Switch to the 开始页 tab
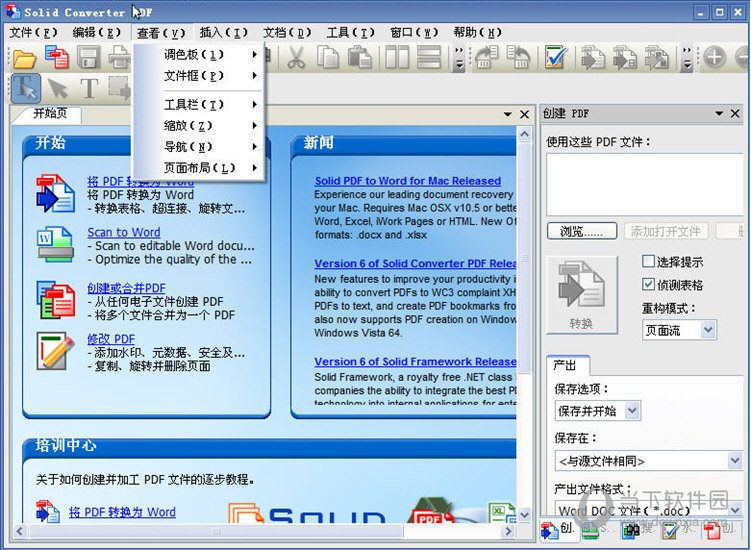This screenshot has height=550, width=751. (x=50, y=114)
